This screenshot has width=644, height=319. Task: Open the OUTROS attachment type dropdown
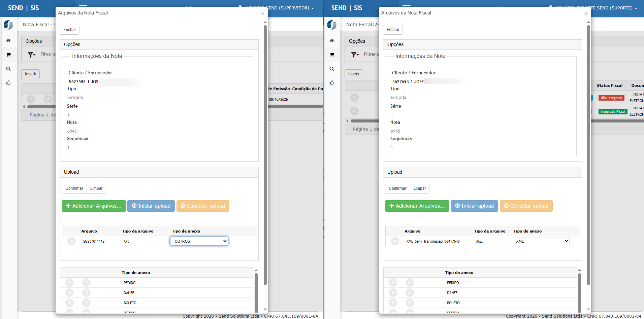tap(199, 241)
